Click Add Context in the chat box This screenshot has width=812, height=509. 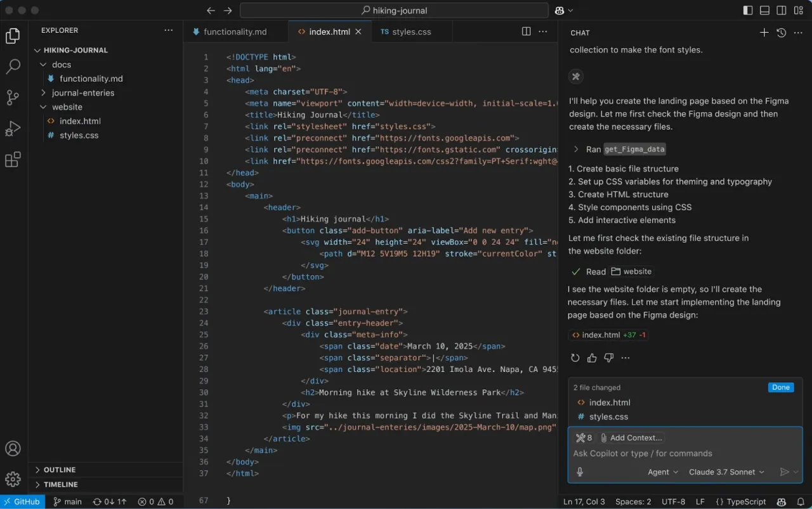pyautogui.click(x=634, y=437)
